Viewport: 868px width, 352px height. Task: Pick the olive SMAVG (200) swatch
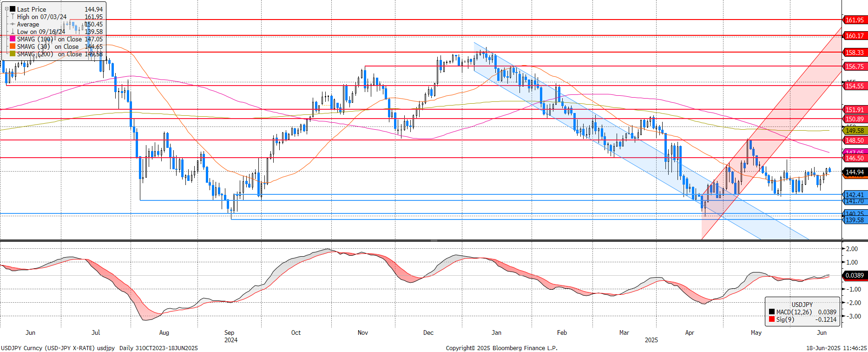point(13,54)
